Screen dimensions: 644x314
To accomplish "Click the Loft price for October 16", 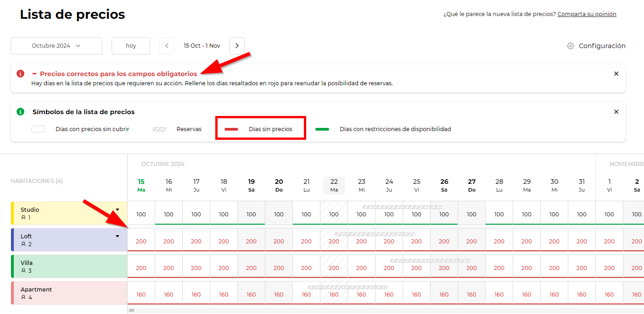I will [168, 241].
